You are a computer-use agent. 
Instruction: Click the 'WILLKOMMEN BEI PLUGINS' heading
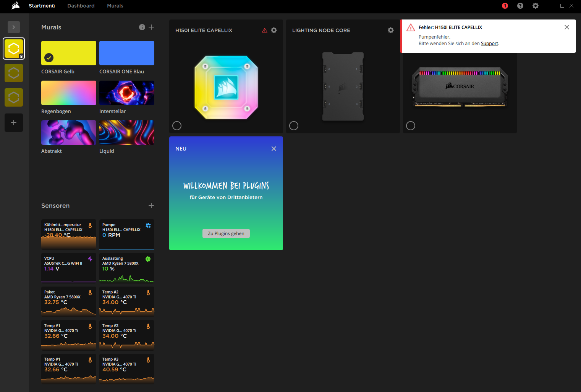226,186
